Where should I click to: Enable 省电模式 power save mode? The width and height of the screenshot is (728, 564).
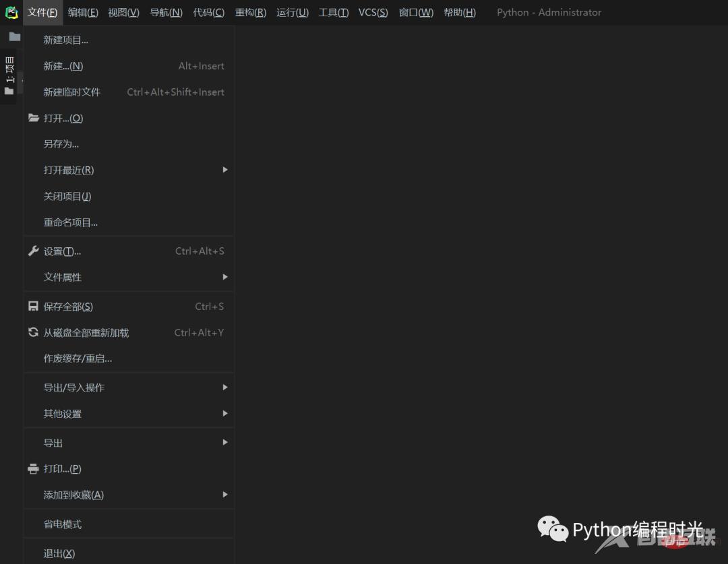(x=62, y=524)
